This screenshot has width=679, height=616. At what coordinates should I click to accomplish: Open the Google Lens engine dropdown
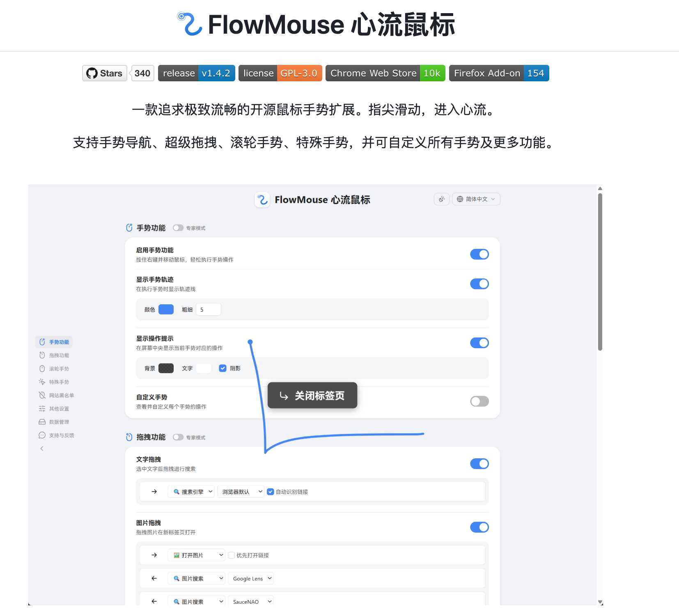click(251, 578)
